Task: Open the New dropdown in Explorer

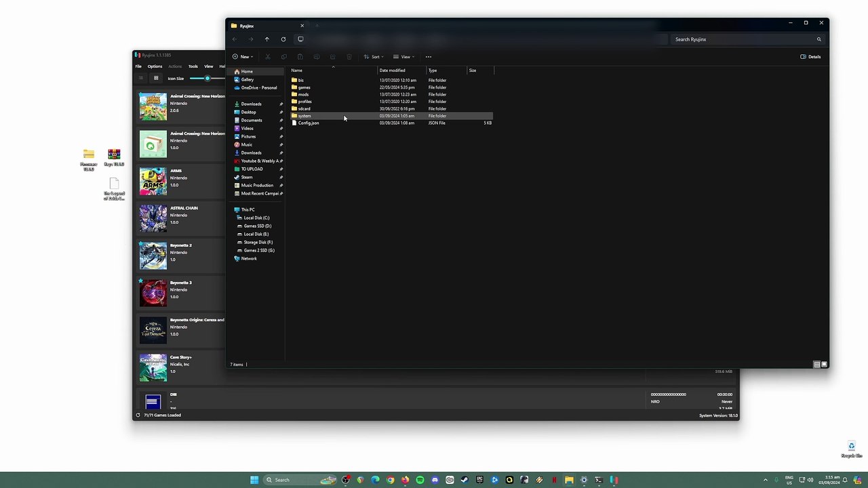Action: (x=242, y=57)
